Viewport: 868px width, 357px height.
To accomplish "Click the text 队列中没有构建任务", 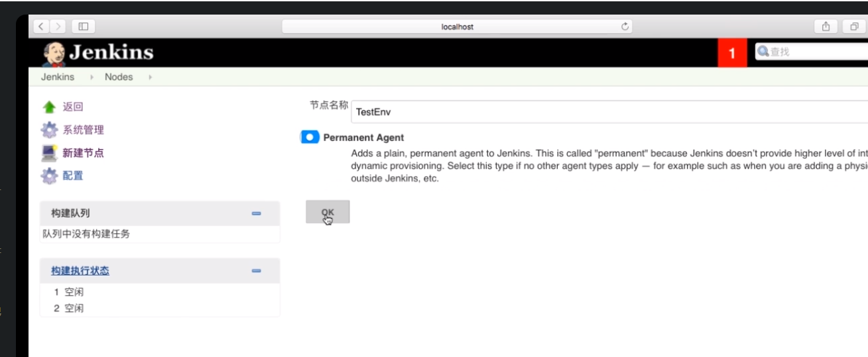I will pos(86,234).
